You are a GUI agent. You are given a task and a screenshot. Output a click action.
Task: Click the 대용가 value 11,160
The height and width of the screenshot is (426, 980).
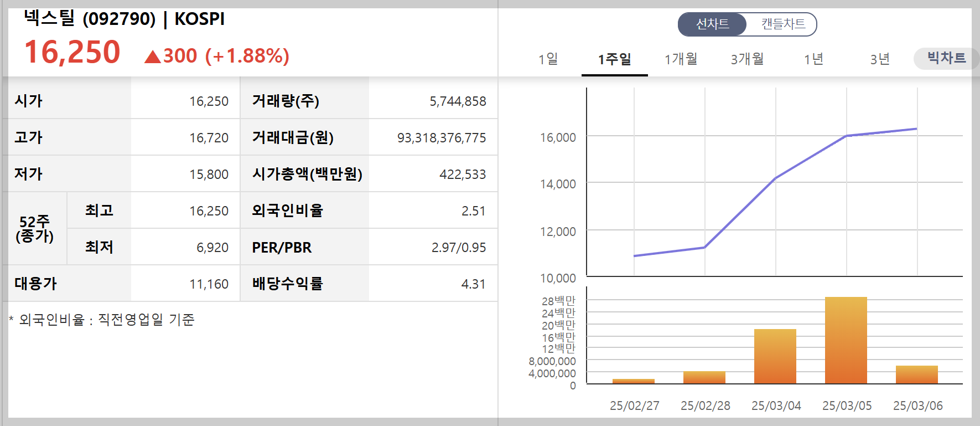pyautogui.click(x=209, y=284)
